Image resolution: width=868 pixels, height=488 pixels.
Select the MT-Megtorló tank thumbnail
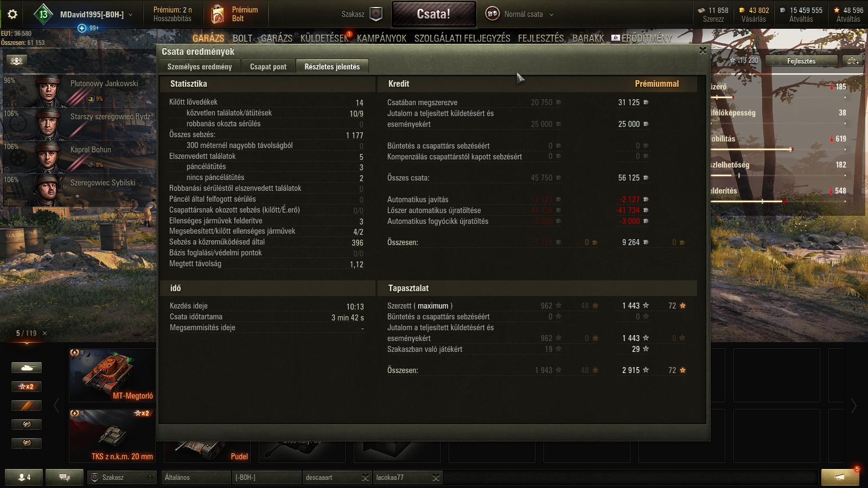point(112,375)
